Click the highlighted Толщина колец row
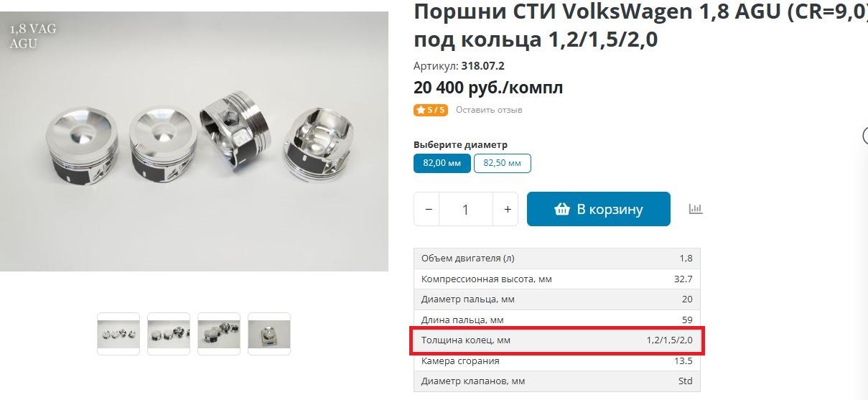 pos(557,340)
